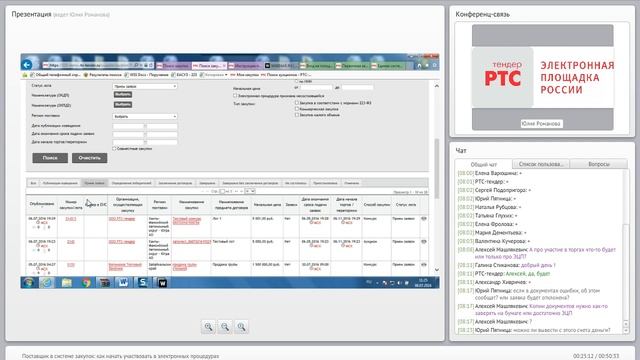
Task: Click the РТС-тендер video thumbnail
Action: [542, 77]
